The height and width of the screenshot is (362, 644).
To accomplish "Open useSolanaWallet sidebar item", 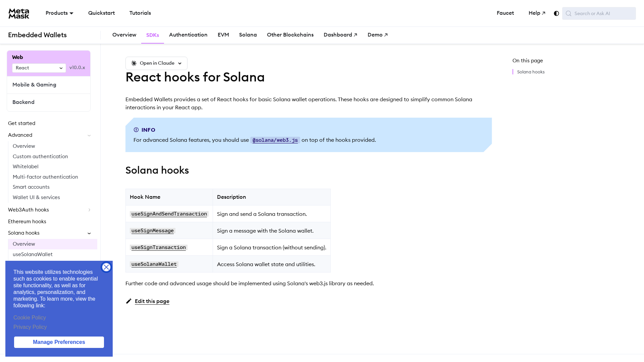I will 33,254.
